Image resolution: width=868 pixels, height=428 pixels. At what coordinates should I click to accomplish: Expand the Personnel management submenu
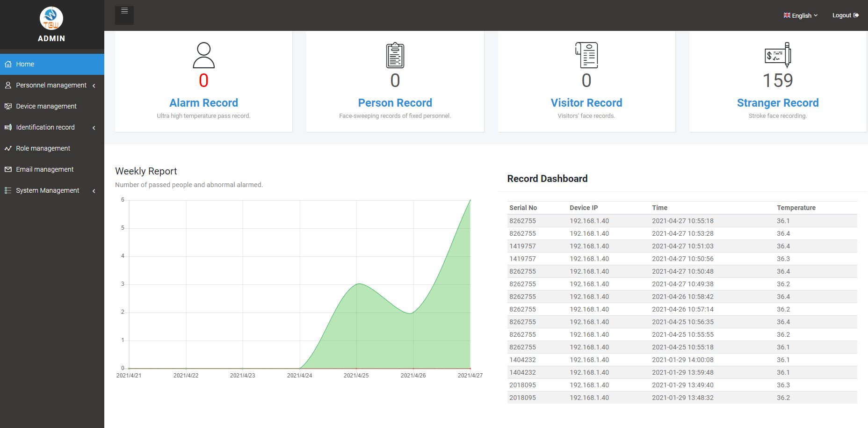click(x=52, y=85)
